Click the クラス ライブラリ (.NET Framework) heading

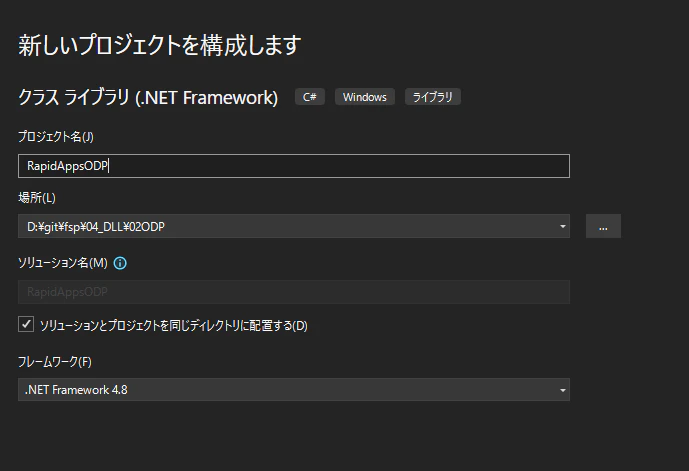point(148,98)
